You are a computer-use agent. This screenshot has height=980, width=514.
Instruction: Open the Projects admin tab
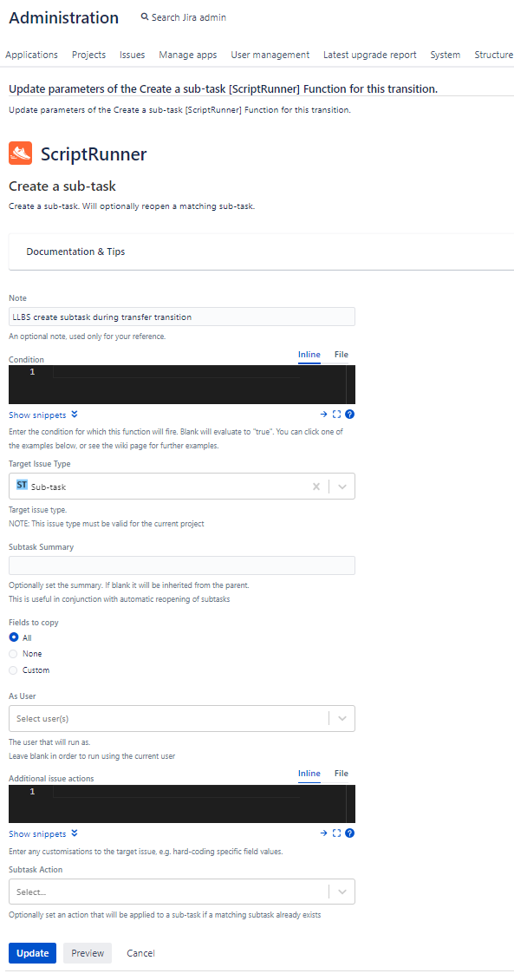pyautogui.click(x=88, y=55)
